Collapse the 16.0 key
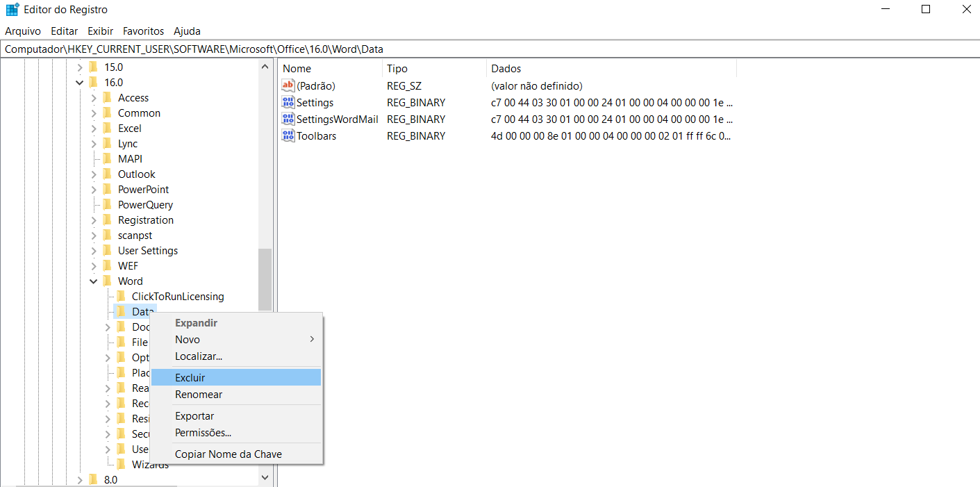980x487 pixels. (80, 83)
